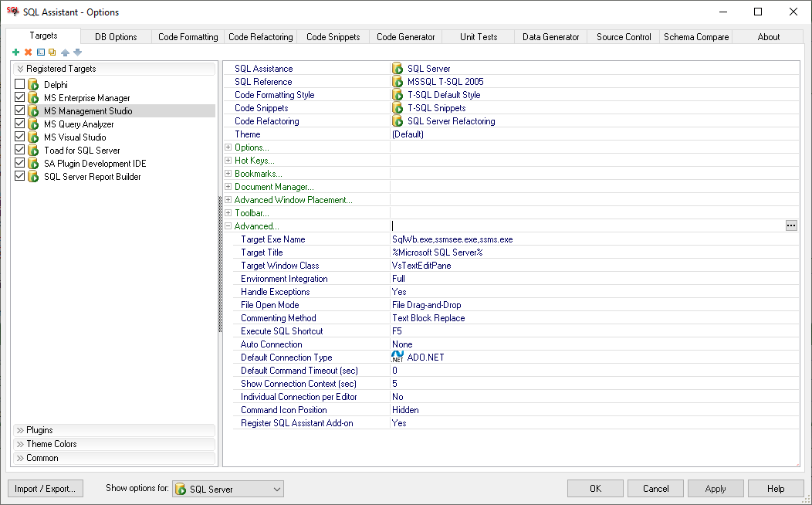Expand the Theme Colors section
Image resolution: width=812 pixels, height=505 pixels.
click(114, 444)
